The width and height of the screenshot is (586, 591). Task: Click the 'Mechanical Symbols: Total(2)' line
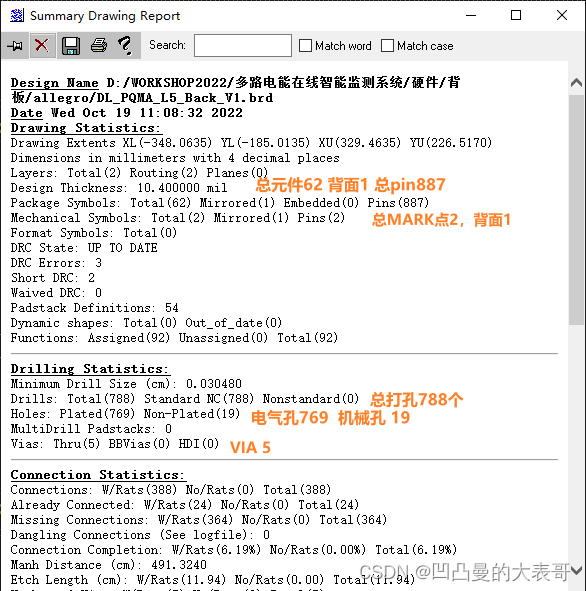coord(177,218)
